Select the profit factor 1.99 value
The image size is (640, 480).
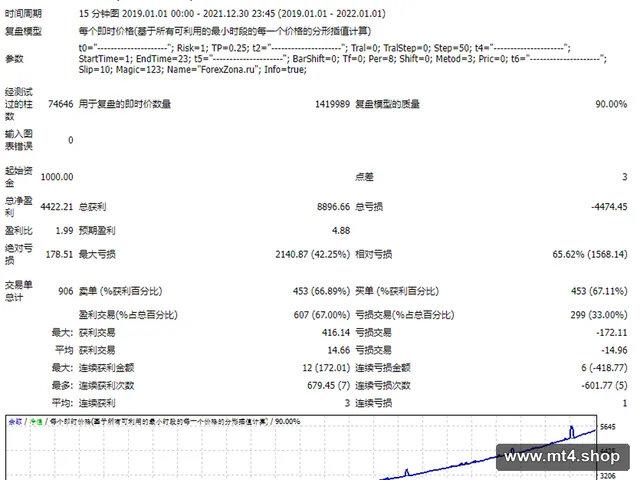click(64, 231)
